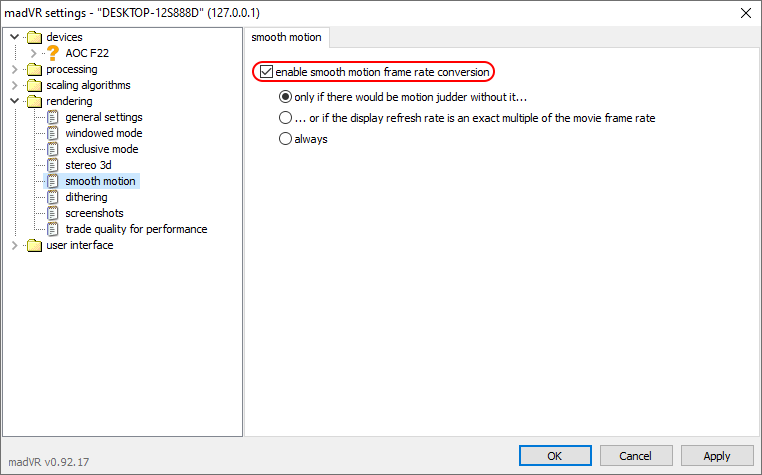Click the scaling algorithms folder icon
The width and height of the screenshot is (762, 475).
(35, 85)
